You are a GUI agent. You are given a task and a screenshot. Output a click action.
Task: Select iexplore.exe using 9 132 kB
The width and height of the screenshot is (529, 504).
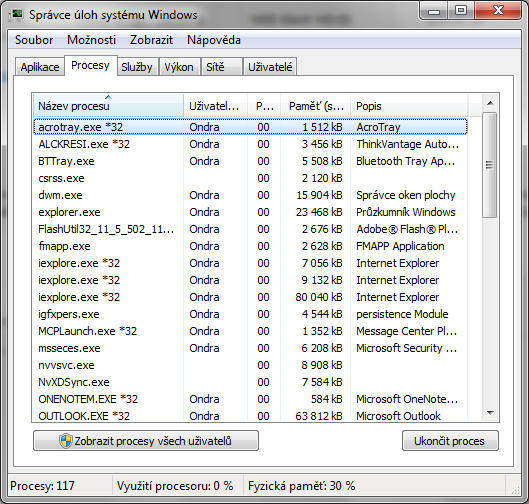point(250,280)
